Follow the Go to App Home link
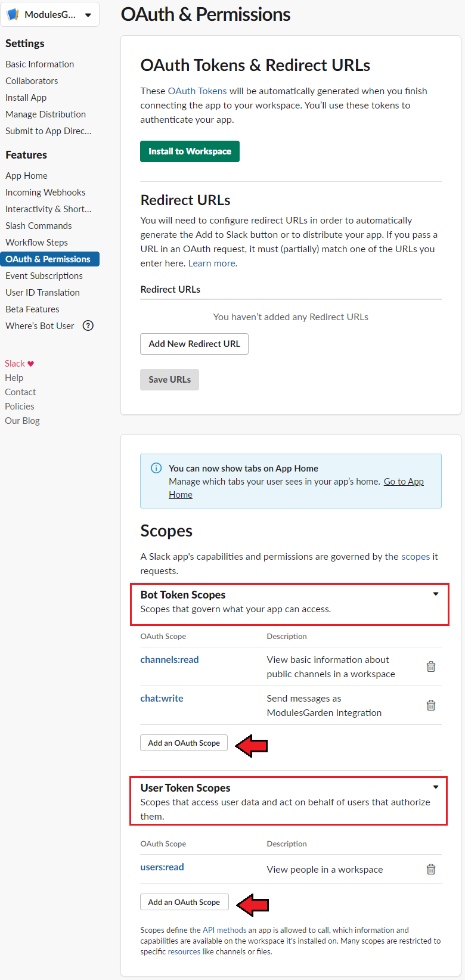The width and height of the screenshot is (465, 980). coord(404,481)
